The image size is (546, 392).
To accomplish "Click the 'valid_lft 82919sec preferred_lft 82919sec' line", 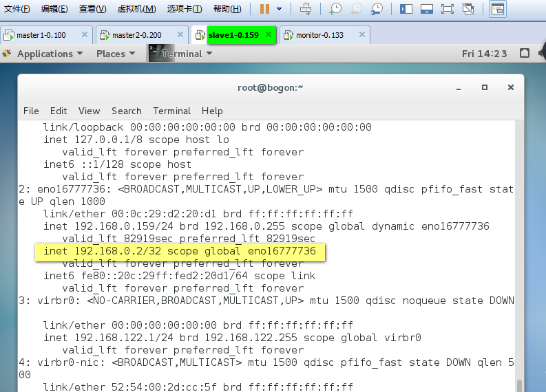I will [x=189, y=239].
